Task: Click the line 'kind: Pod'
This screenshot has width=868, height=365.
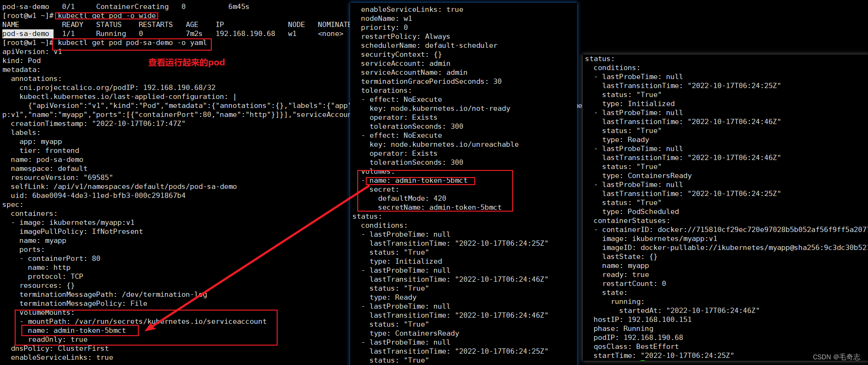Action: [x=22, y=61]
